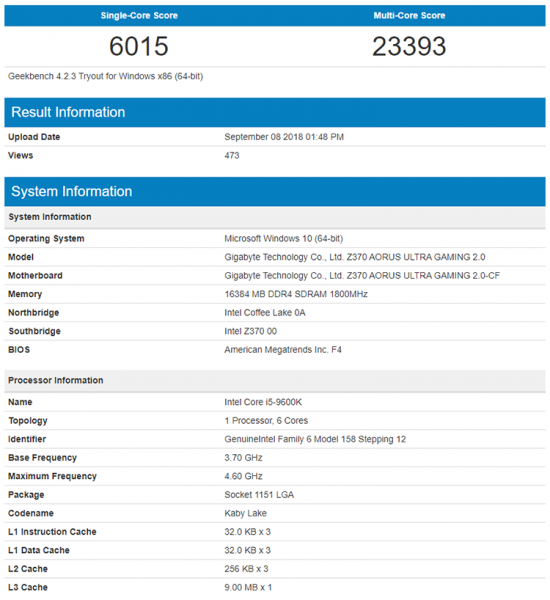Viewport: 550px width, 600px height.
Task: Click GenuineIntel Family 6 Model 158 Stepping 12
Action: point(315,439)
